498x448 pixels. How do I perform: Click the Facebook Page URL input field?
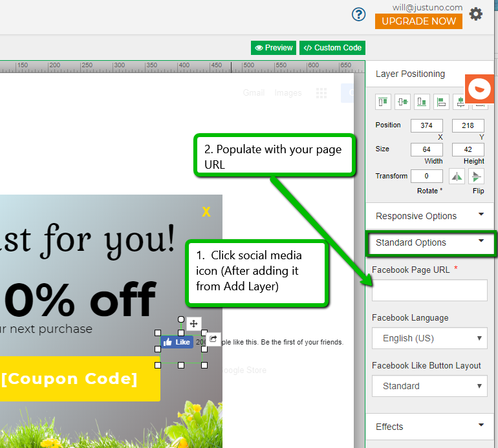point(429,290)
